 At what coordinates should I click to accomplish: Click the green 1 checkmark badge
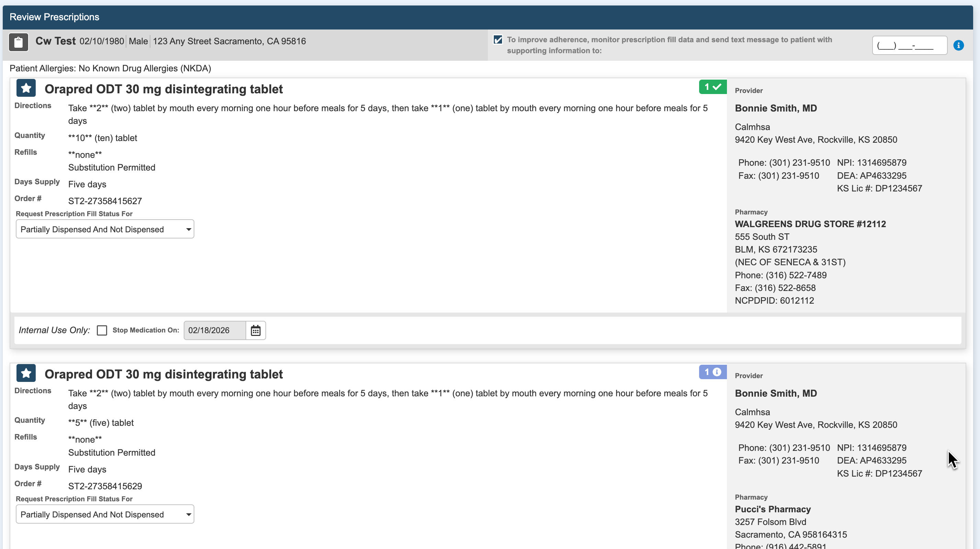[x=712, y=87]
